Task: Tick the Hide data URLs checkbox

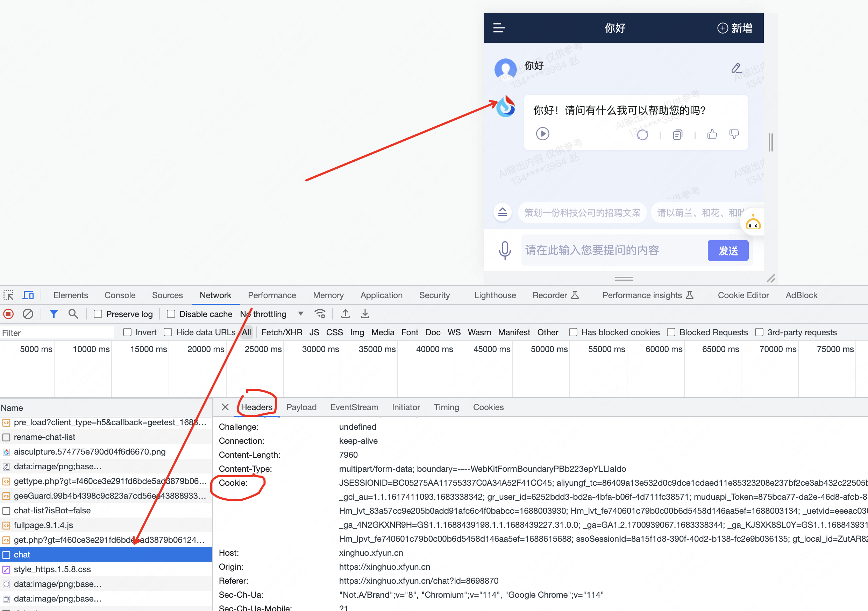Action: (168, 332)
